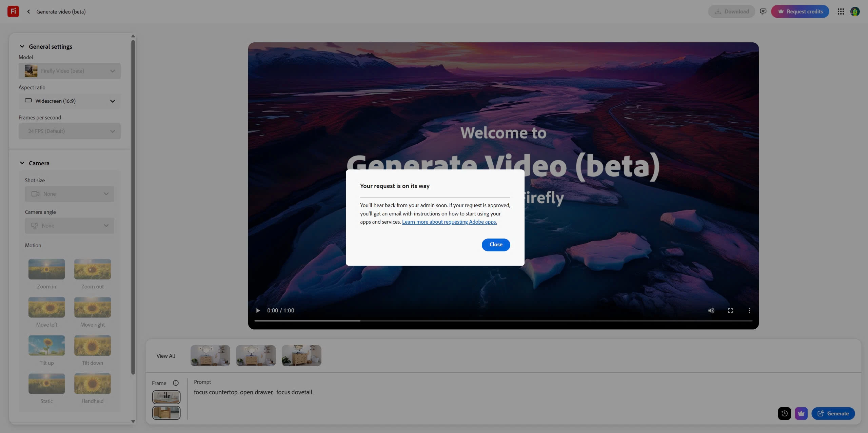Open the feedback comment icon
This screenshot has height=433, width=868.
[x=763, y=12]
